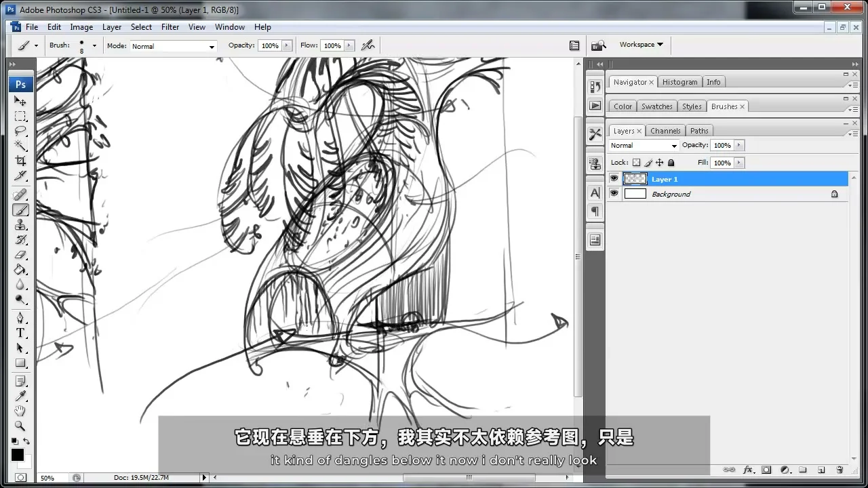The height and width of the screenshot is (488, 868).
Task: Open the Layer Comps panel icon
Action: pyautogui.click(x=595, y=240)
